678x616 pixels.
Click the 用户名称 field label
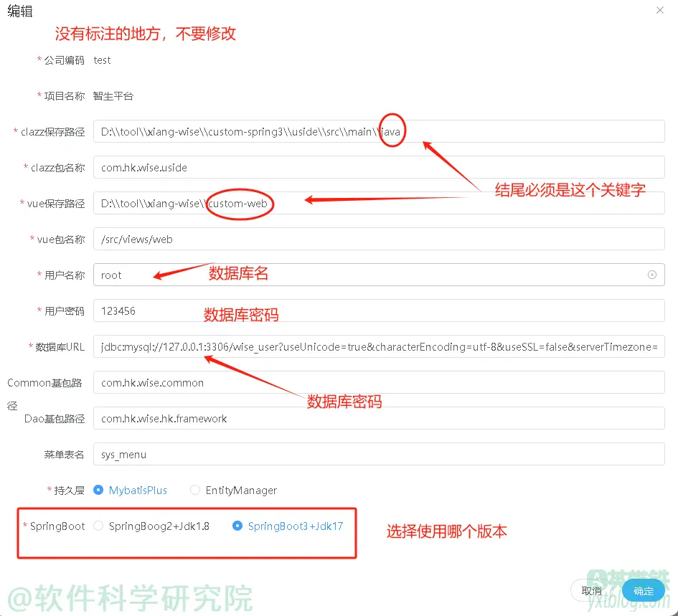[x=64, y=275]
